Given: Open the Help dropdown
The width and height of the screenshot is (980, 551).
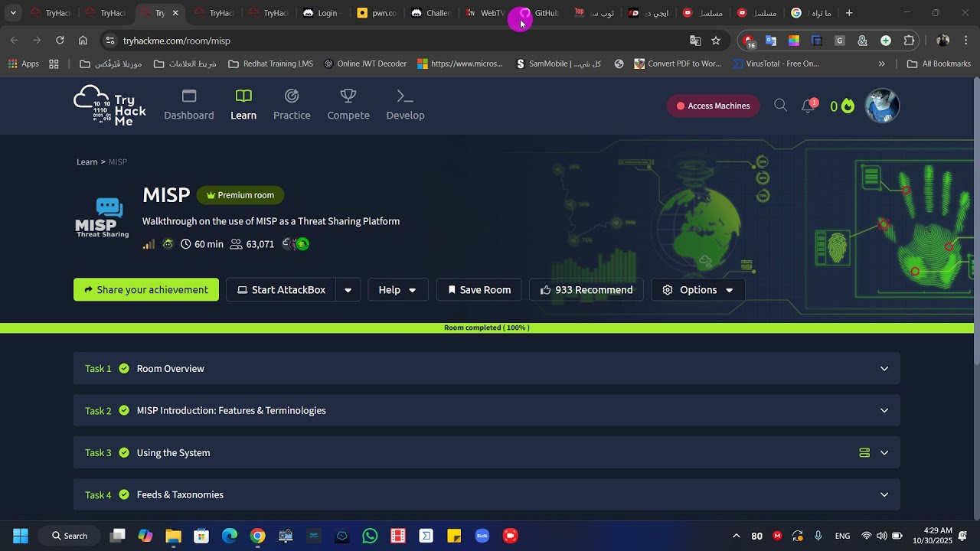Looking at the screenshot, I should click(398, 290).
